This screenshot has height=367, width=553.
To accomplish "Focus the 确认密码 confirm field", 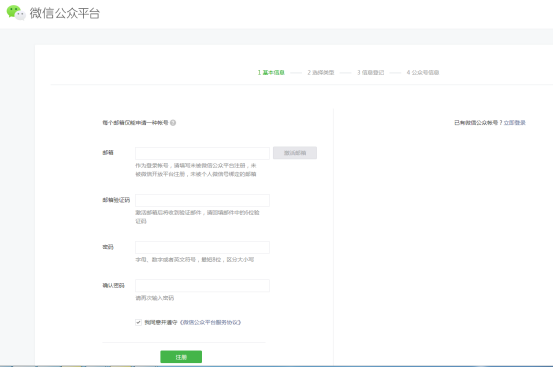I will 202,286.
